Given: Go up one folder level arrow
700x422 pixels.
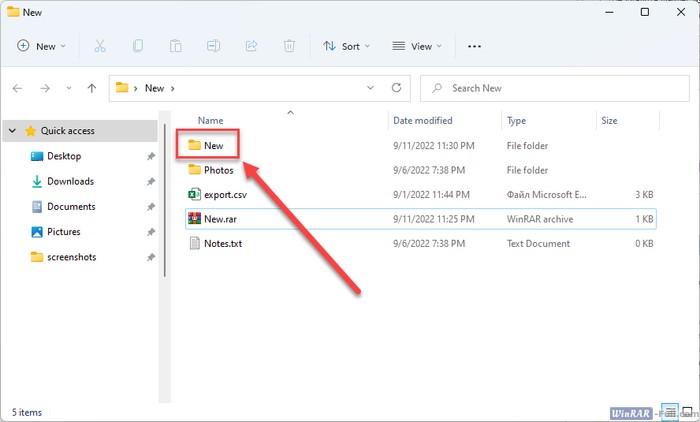Looking at the screenshot, I should tap(92, 88).
